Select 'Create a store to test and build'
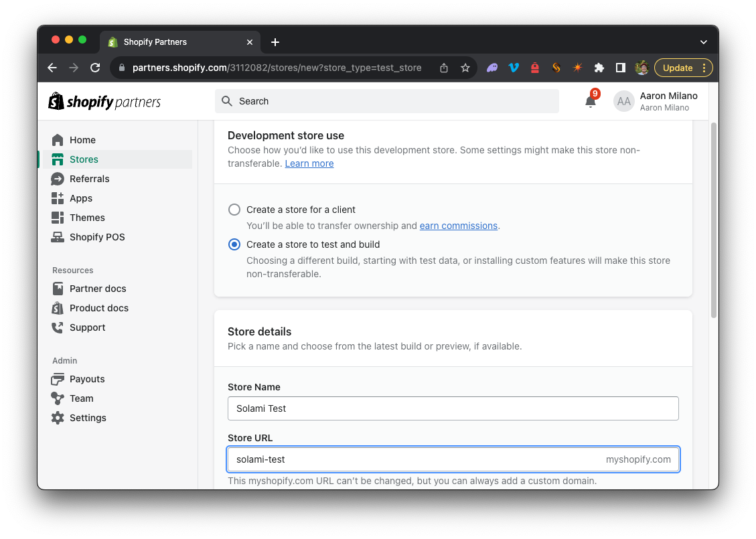Viewport: 756px width, 539px height. click(234, 244)
